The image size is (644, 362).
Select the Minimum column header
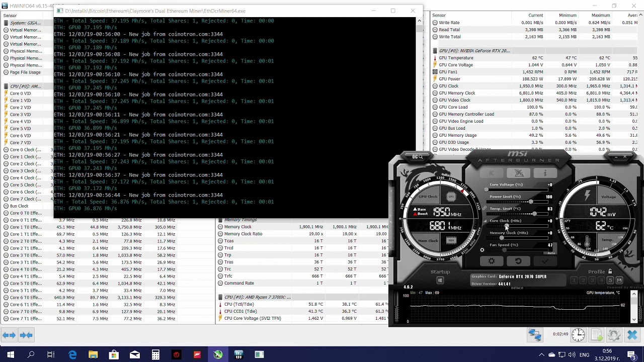568,16
